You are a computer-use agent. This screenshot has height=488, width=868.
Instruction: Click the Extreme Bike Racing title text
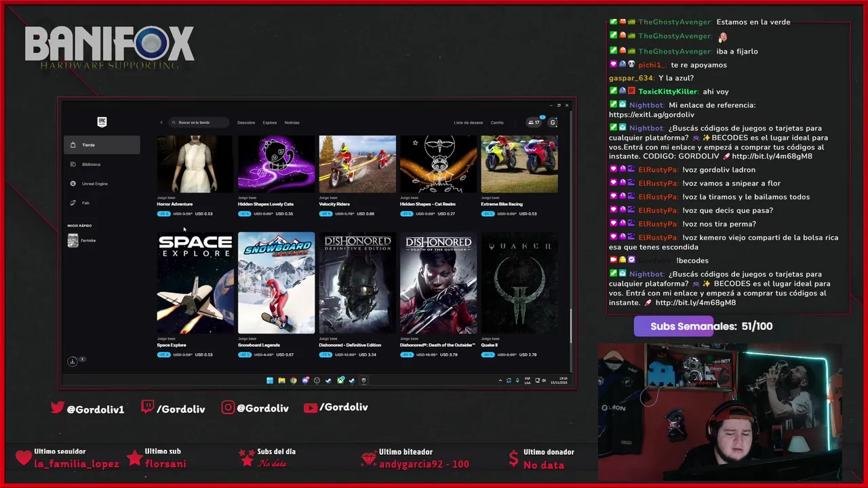(x=502, y=204)
